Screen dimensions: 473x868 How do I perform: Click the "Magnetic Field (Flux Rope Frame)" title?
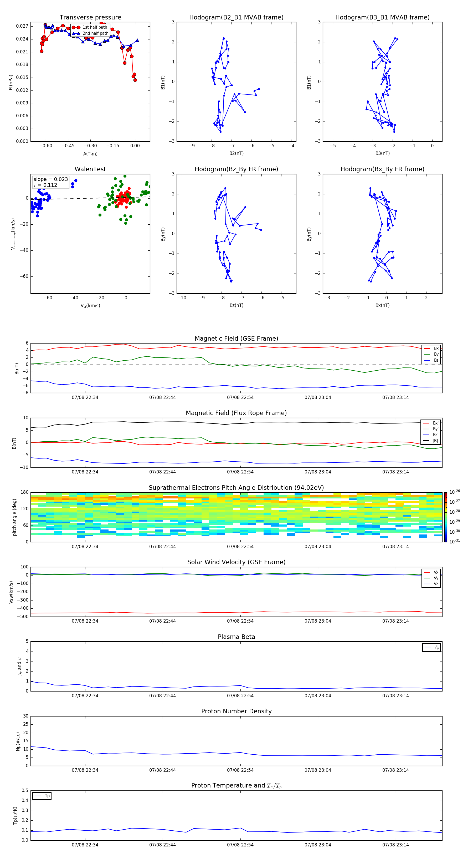tap(236, 413)
